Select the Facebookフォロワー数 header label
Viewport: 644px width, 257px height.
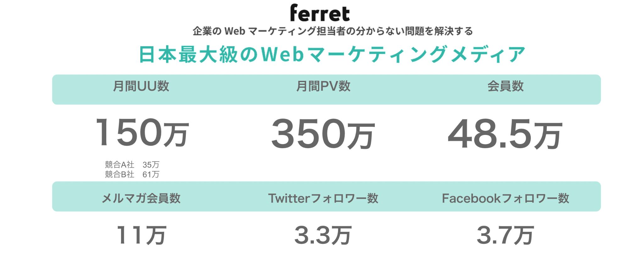(x=505, y=198)
